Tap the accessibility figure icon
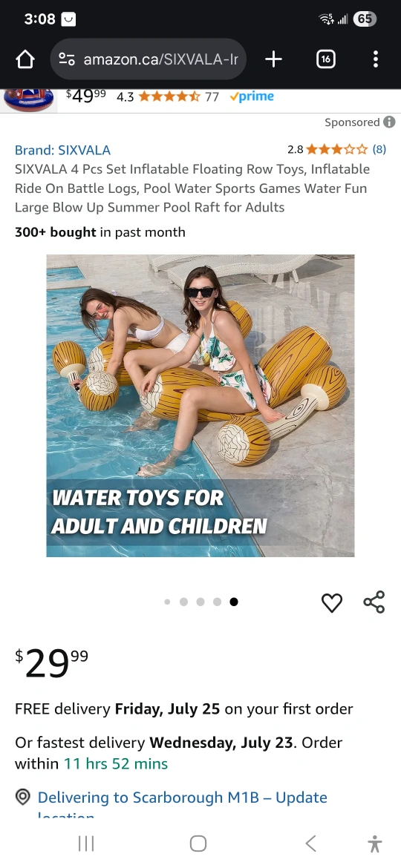Screen dimensions: 401x868 click(x=375, y=844)
